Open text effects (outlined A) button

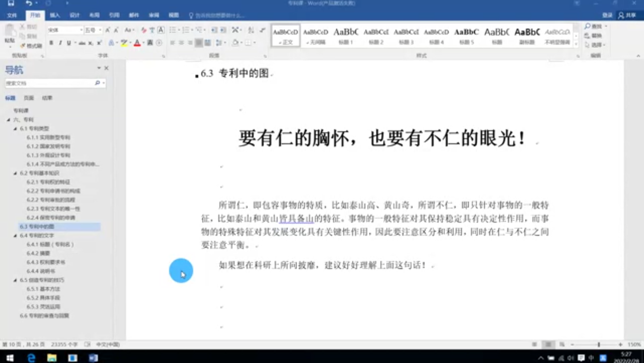pyautogui.click(x=111, y=43)
